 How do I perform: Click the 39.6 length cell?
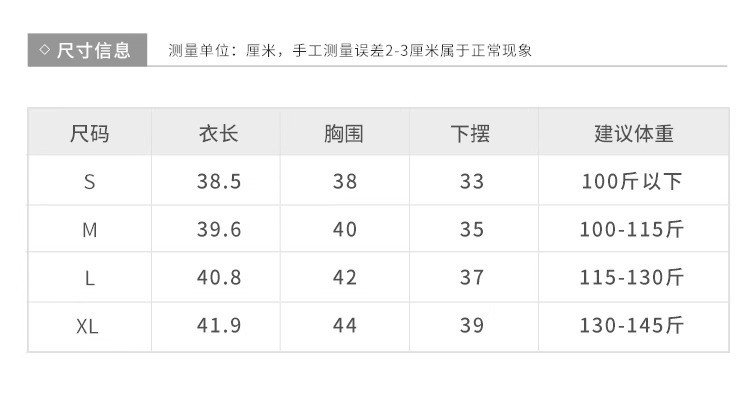tap(218, 230)
